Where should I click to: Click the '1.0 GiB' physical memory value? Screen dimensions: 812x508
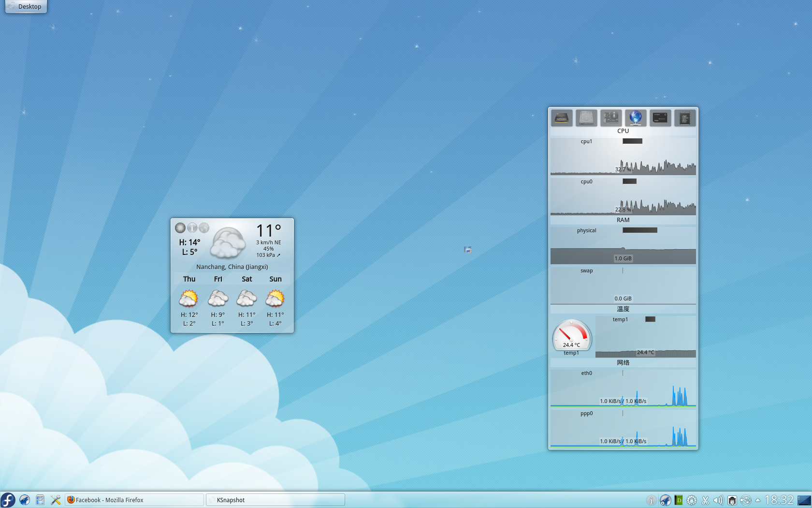tap(623, 258)
